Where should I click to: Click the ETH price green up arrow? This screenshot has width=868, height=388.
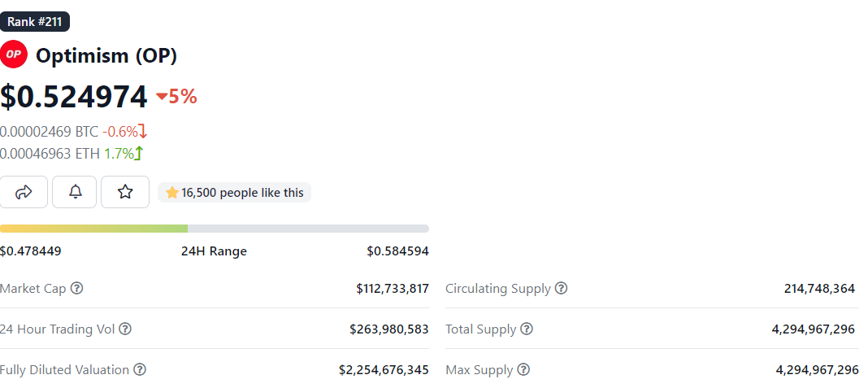139,153
